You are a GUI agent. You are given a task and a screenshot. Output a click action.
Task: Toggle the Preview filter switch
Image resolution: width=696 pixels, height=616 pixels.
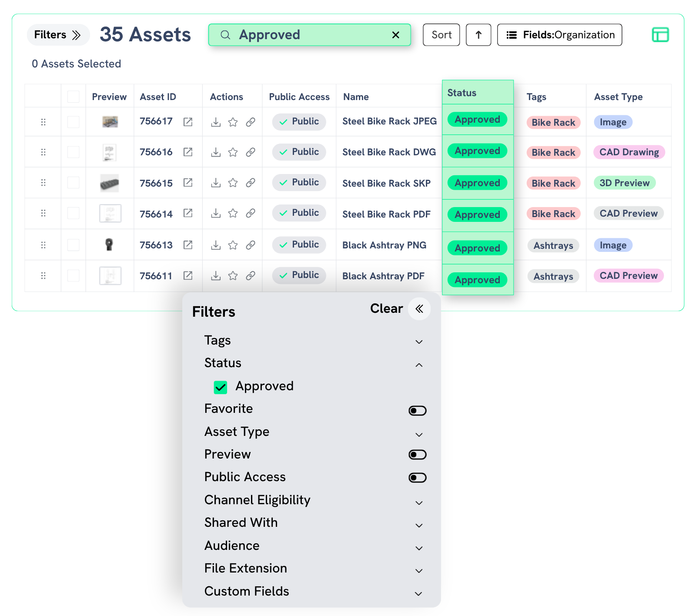(418, 455)
